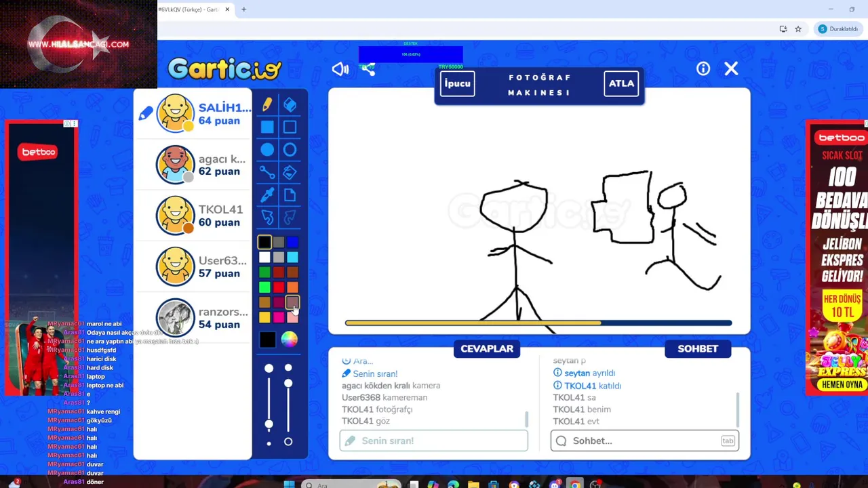868x488 pixels.
Task: Switch to the CEVAPLAR tab
Action: tap(487, 348)
